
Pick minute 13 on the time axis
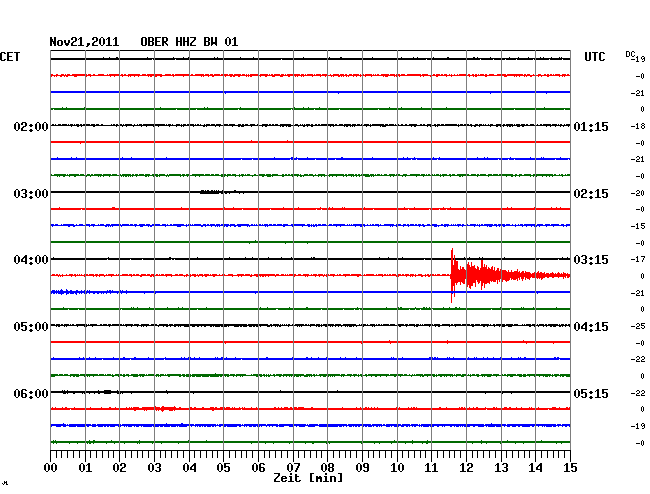point(501,468)
